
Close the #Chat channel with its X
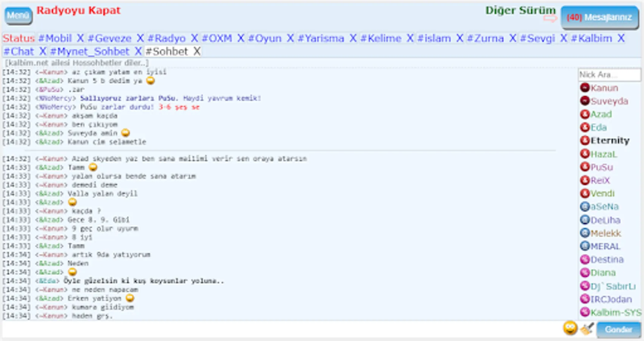click(43, 51)
